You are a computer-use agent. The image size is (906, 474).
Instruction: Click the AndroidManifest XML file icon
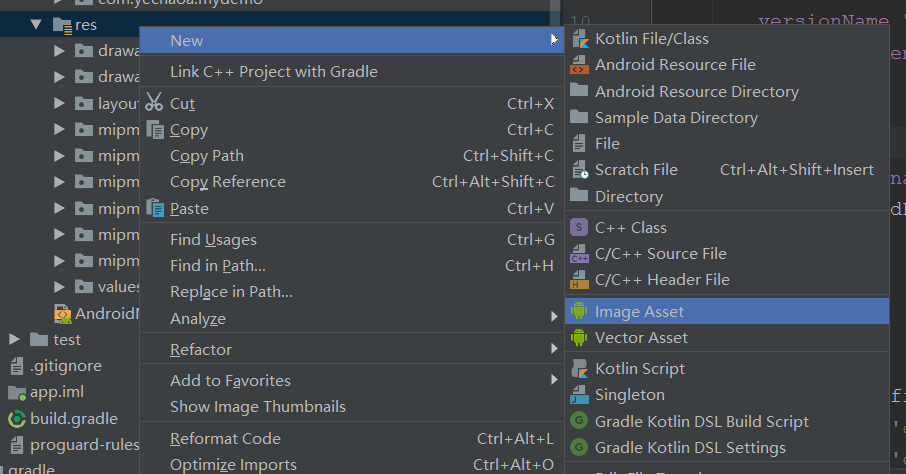coord(62,314)
